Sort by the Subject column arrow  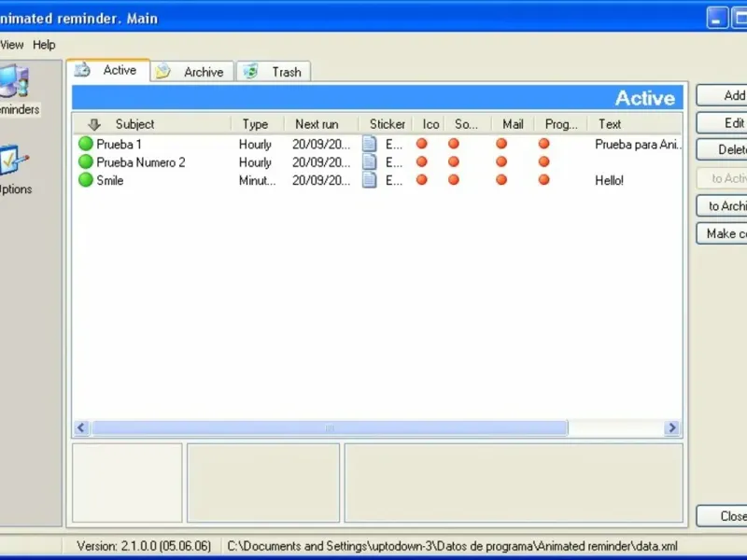click(94, 124)
